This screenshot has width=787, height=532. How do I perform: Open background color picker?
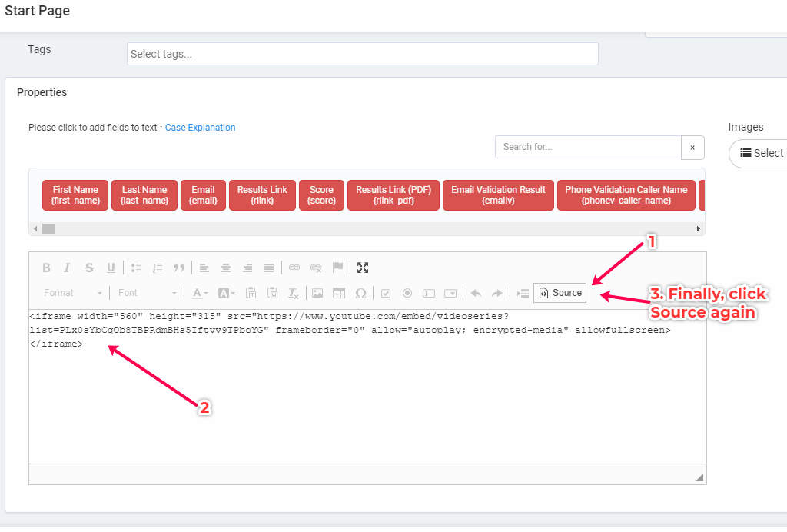226,293
